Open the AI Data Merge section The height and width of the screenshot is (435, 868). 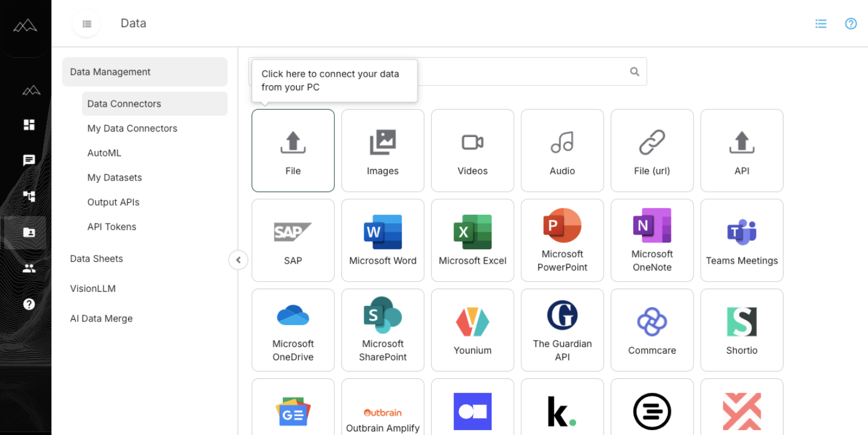(101, 319)
